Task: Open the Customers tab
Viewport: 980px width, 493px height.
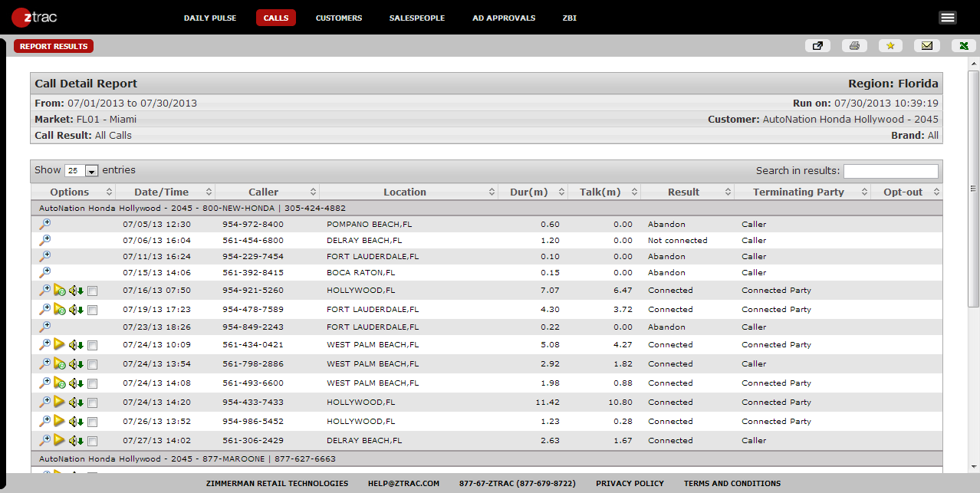Action: 339,18
